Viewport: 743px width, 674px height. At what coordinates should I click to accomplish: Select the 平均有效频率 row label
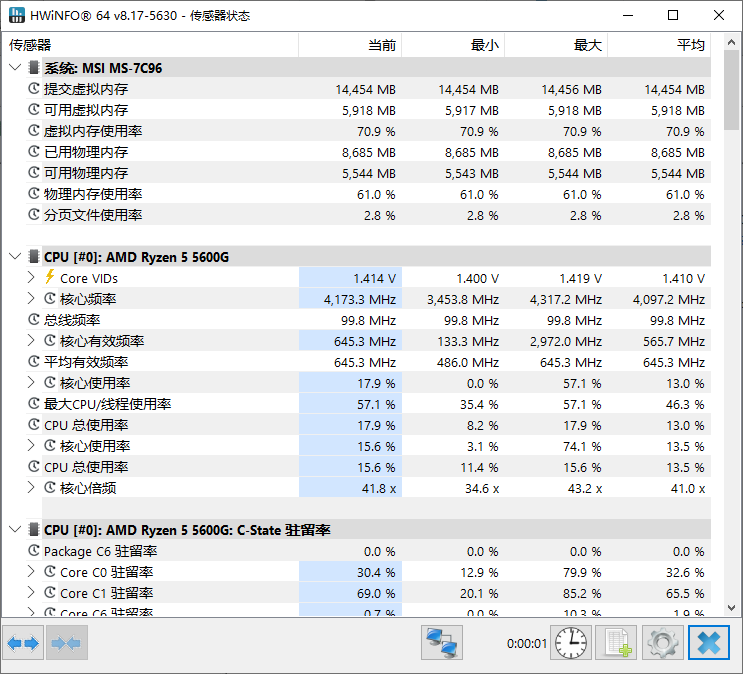click(x=86, y=362)
